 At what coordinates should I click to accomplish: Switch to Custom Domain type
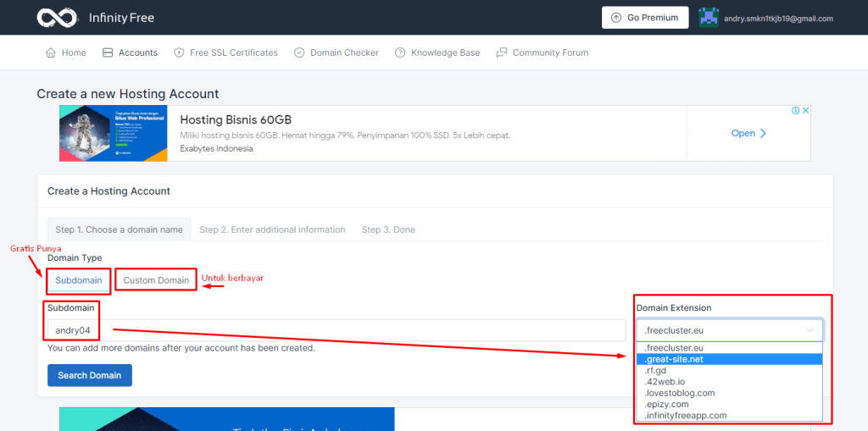[x=156, y=280]
